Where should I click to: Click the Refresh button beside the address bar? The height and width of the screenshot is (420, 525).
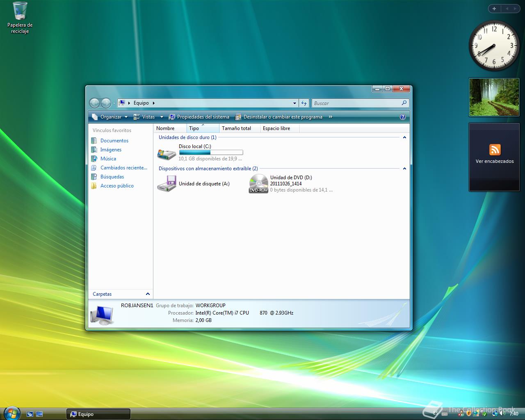[x=304, y=103]
